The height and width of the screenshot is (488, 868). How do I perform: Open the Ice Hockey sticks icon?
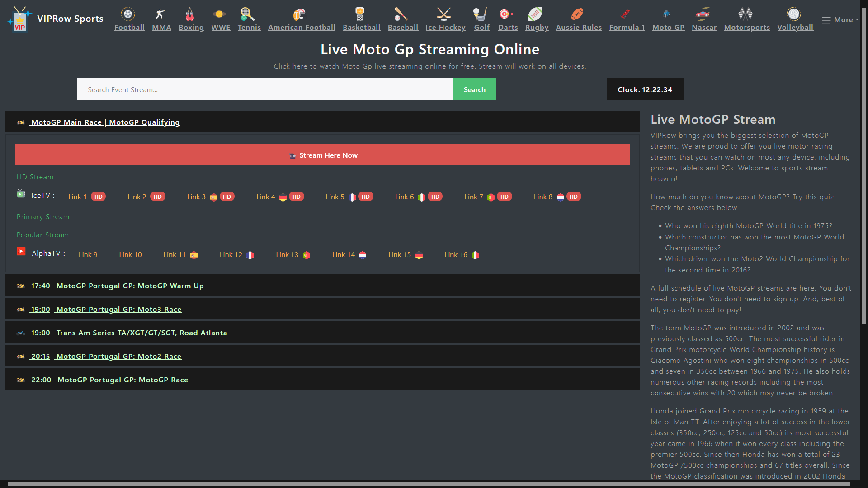pyautogui.click(x=444, y=14)
